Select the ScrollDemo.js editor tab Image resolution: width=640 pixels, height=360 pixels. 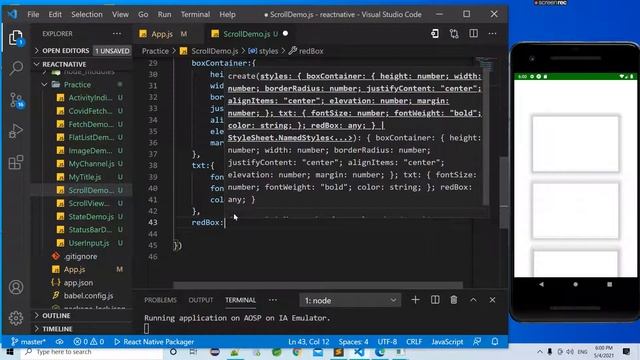pyautogui.click(x=251, y=34)
